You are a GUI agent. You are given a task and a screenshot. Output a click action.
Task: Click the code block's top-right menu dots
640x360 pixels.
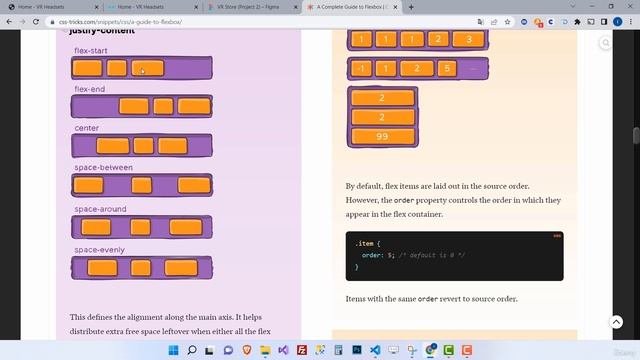point(557,236)
